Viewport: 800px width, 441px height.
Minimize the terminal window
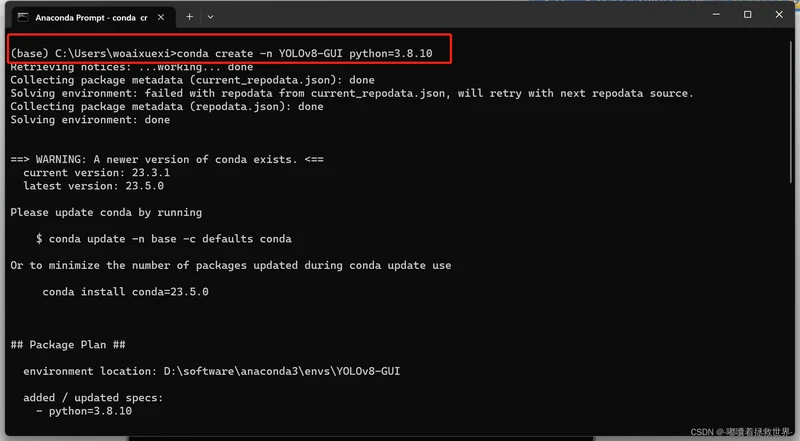pyautogui.click(x=716, y=15)
